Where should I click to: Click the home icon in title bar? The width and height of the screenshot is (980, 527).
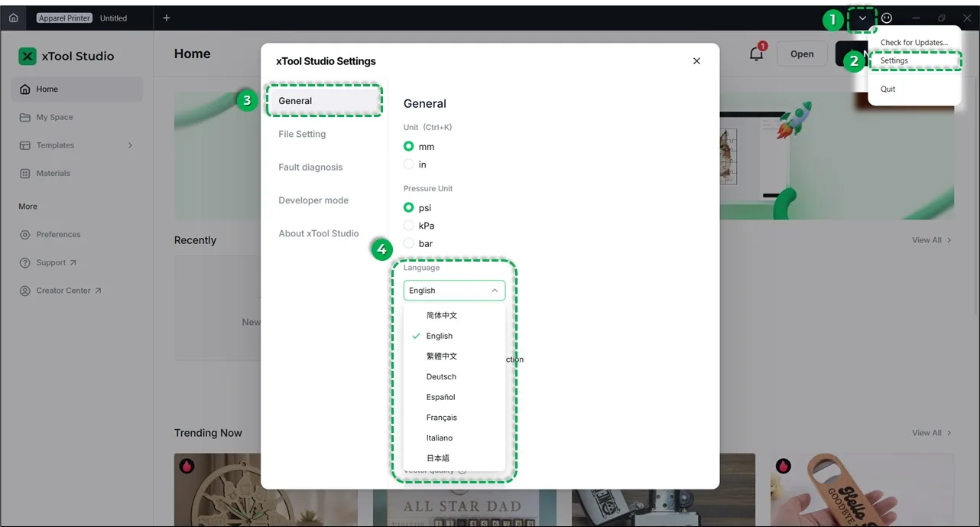[x=13, y=18]
